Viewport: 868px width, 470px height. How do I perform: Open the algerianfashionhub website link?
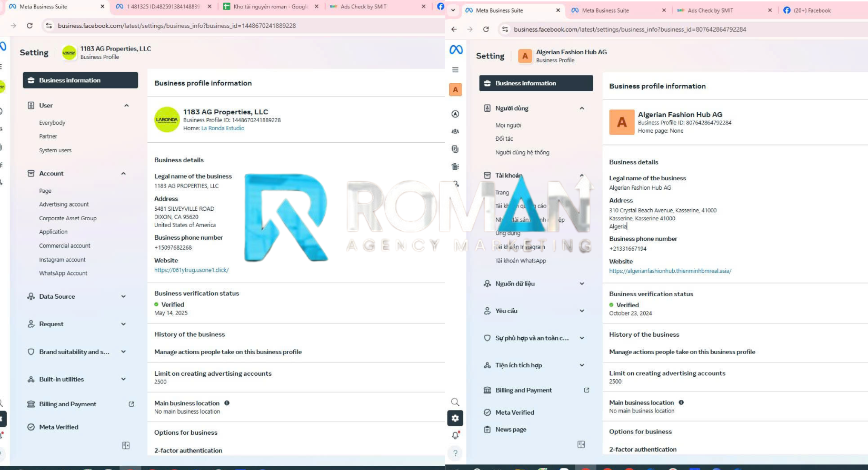click(670, 271)
